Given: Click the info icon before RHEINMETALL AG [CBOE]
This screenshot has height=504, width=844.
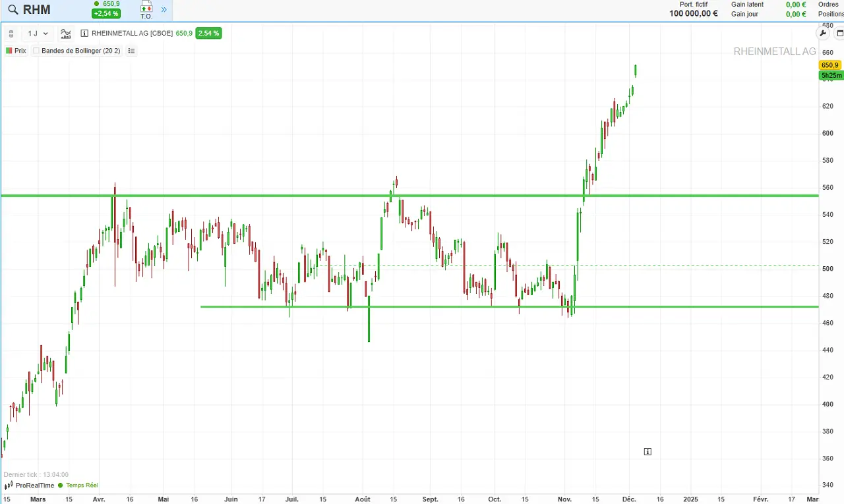Looking at the screenshot, I should (x=84, y=33).
